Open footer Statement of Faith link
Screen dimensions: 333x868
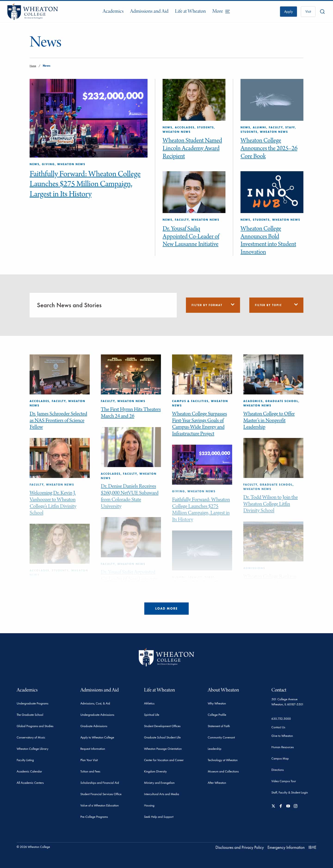pyautogui.click(x=219, y=726)
